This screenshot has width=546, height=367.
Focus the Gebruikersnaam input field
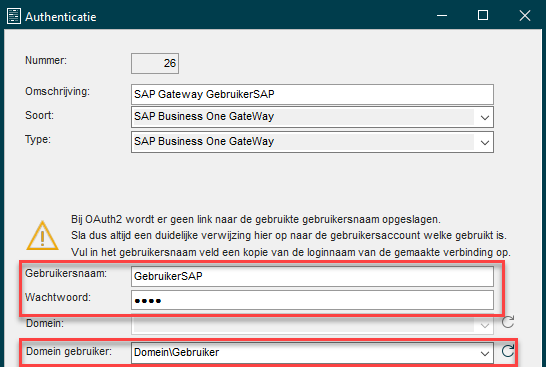312,276
